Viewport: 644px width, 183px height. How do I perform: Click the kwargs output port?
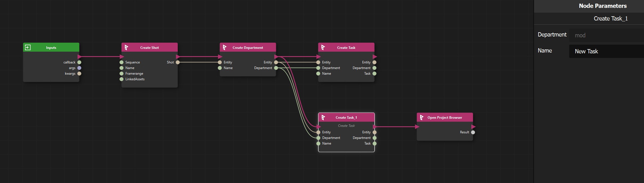[79, 74]
